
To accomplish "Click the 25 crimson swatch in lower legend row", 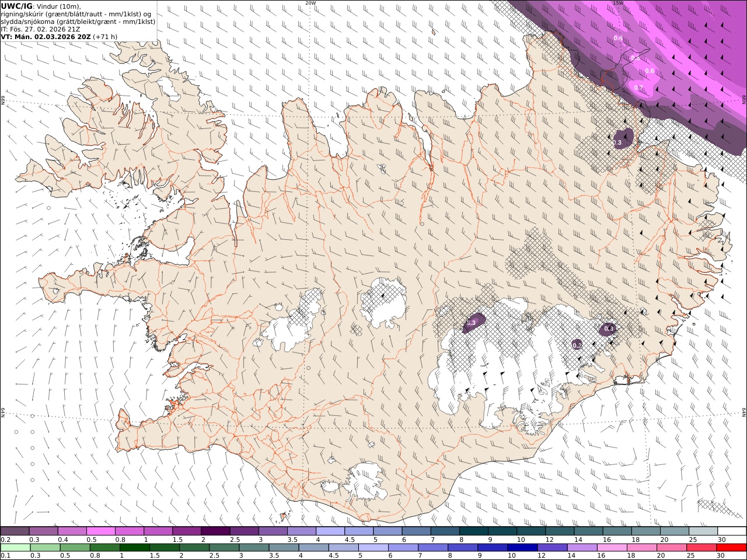I will point(701,547).
